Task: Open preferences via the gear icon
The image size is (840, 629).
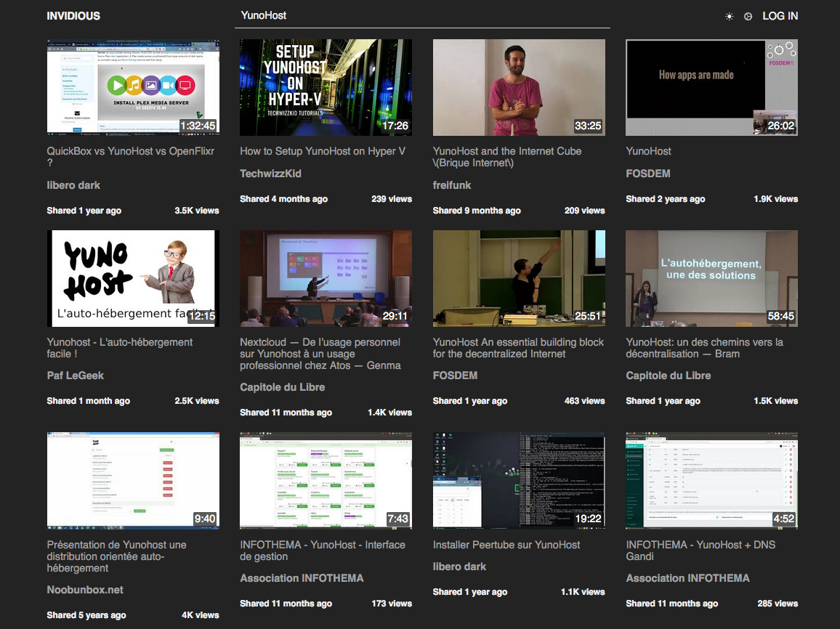Action: (x=748, y=17)
